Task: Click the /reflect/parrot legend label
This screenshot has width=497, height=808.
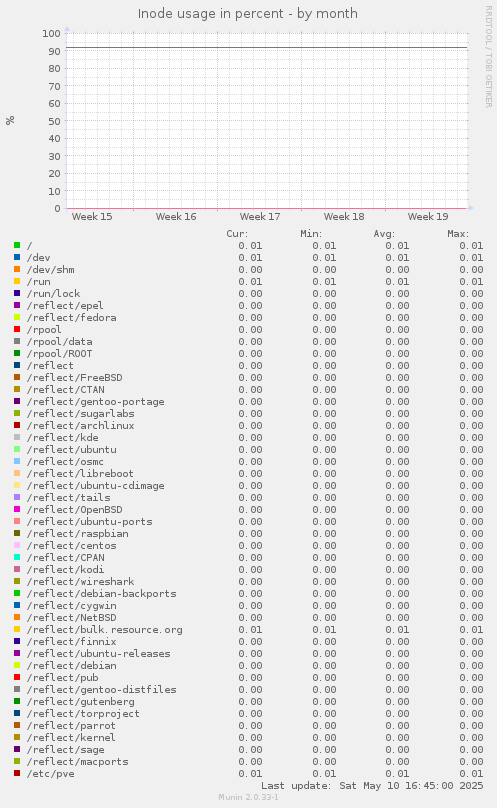Action: point(71,726)
